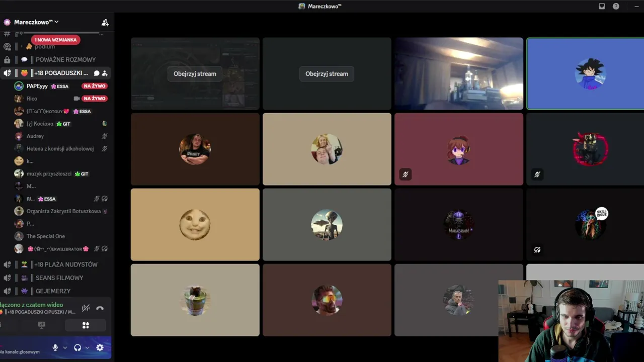Open the inbox icon in title bar
Screen dimensions: 644x362
(602, 6)
